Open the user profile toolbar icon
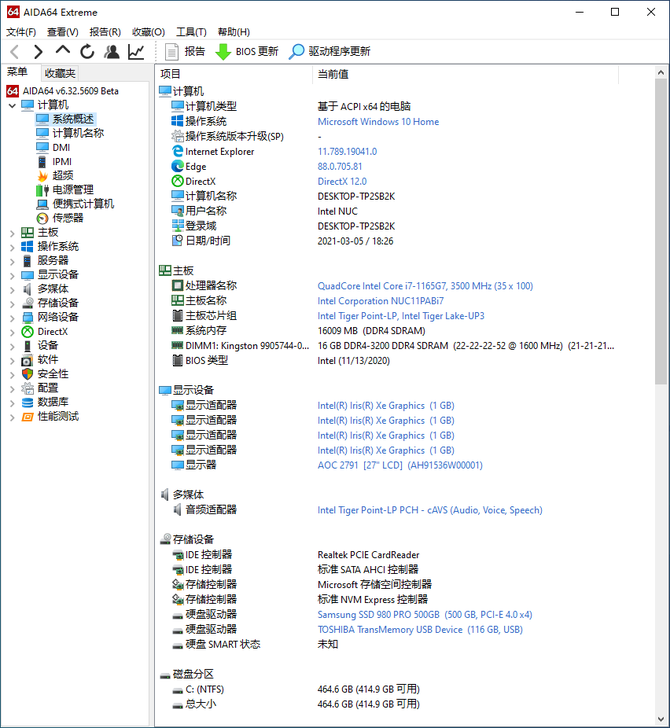Image resolution: width=670 pixels, height=728 pixels. coord(112,51)
